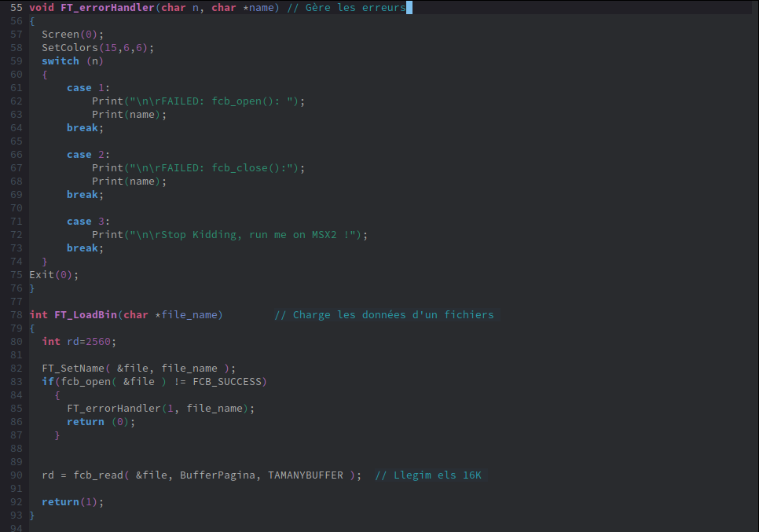Click the "case 3:" label

89,222
